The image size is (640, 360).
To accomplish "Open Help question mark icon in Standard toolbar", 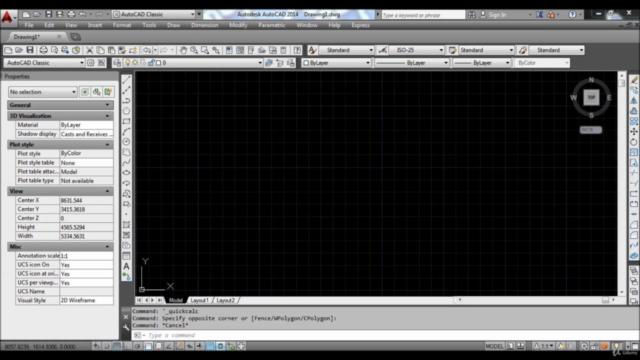I will point(297,50).
